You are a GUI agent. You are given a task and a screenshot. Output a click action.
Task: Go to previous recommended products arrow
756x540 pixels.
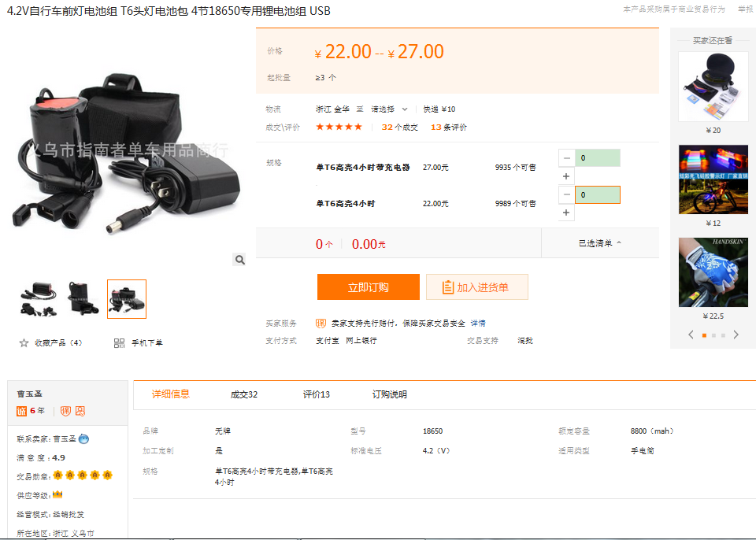(691, 335)
